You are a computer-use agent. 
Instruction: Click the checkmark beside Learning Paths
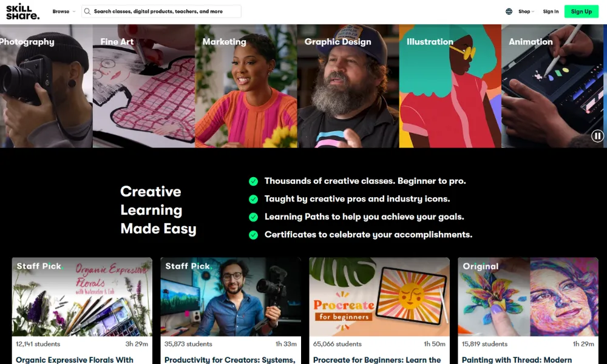pyautogui.click(x=254, y=217)
